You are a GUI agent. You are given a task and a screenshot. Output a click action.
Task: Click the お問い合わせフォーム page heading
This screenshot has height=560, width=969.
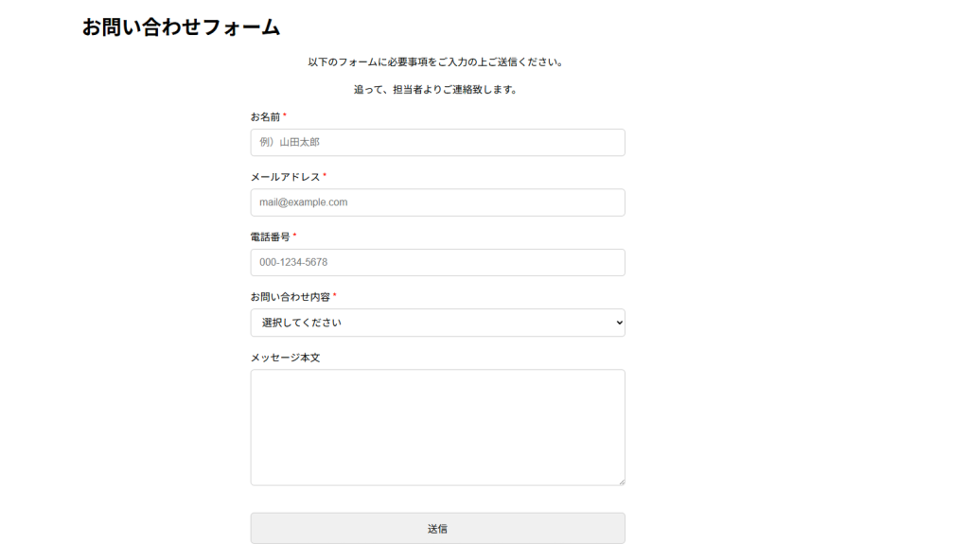click(x=181, y=27)
